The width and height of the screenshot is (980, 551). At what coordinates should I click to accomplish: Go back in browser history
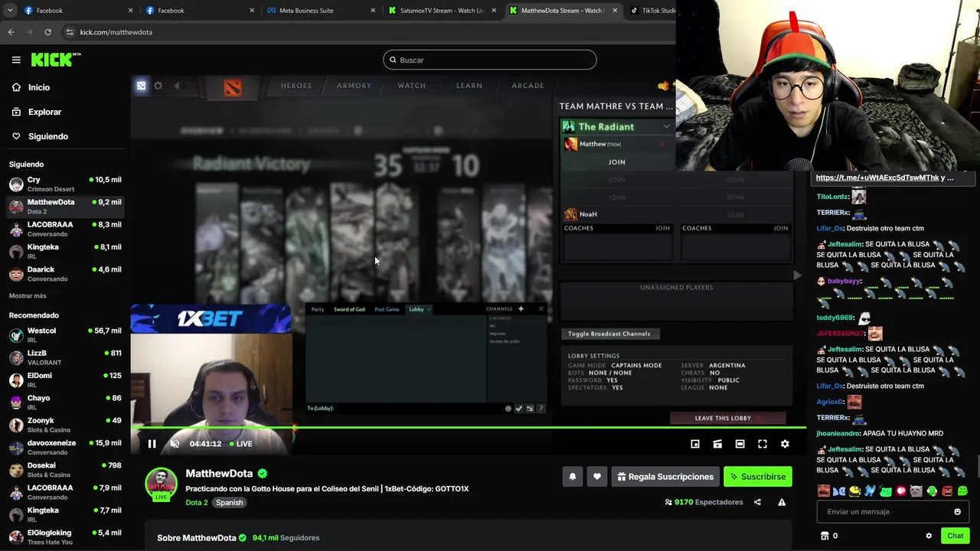pos(11,32)
